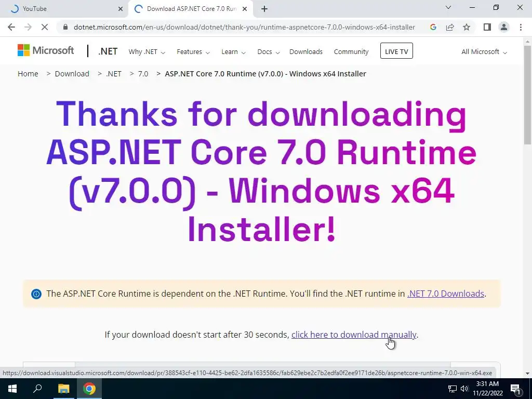This screenshot has width=532, height=399.
Task: Click the .NET brand link
Action: [108, 51]
